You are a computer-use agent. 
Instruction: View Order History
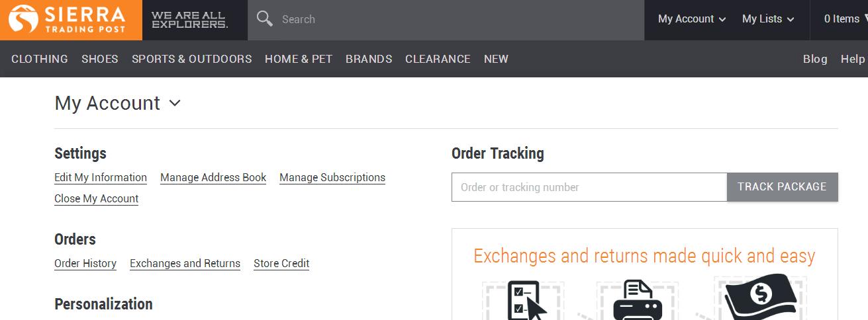coord(85,264)
